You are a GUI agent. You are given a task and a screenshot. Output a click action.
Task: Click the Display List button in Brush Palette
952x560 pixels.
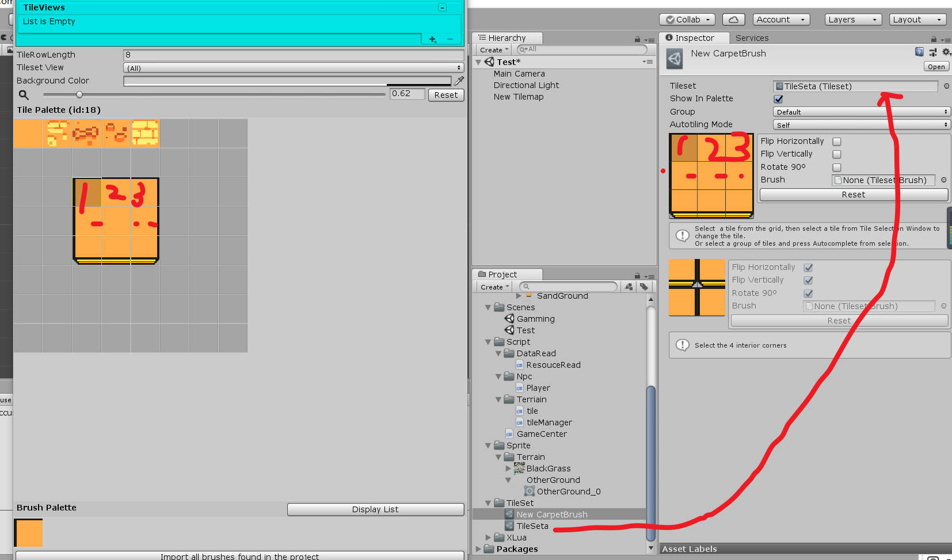coord(375,509)
